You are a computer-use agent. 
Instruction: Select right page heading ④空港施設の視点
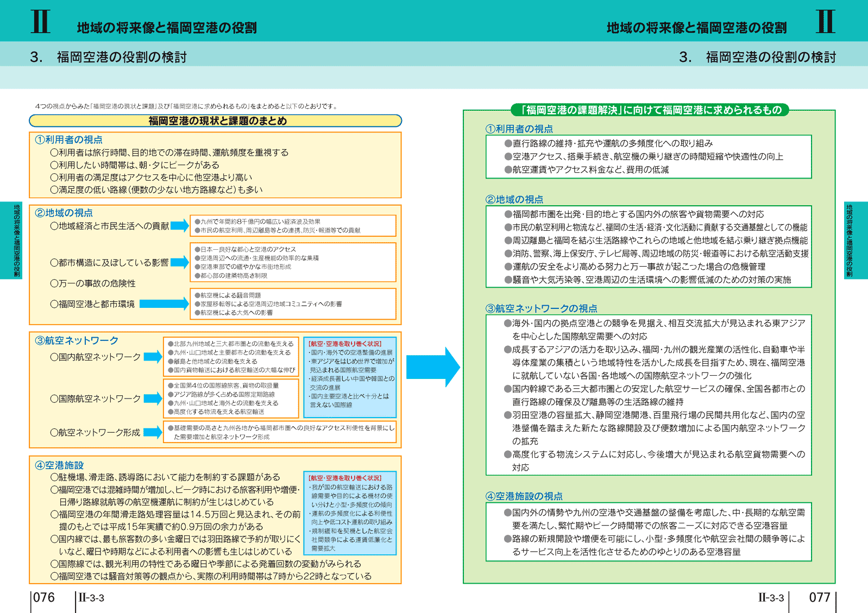[x=524, y=496]
